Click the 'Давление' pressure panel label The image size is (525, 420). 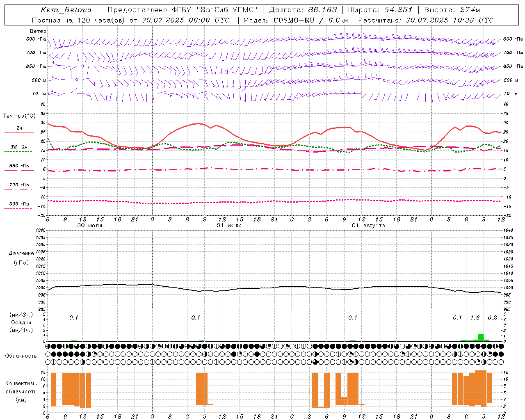point(21,253)
